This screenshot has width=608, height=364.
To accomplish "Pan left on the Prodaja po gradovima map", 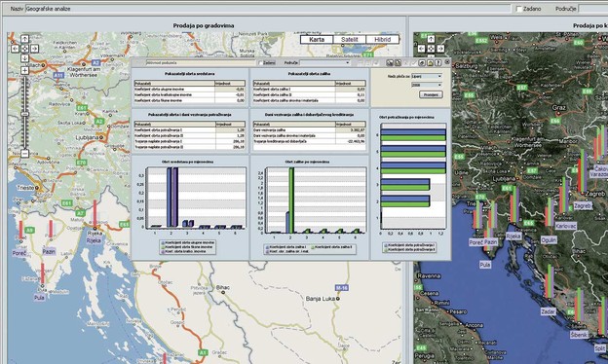I will (x=15, y=49).
